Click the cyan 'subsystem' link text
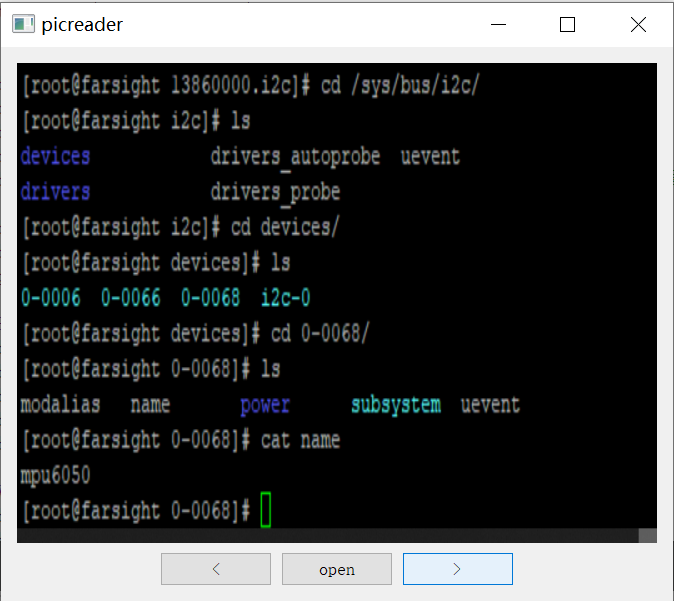The width and height of the screenshot is (674, 601). point(396,406)
